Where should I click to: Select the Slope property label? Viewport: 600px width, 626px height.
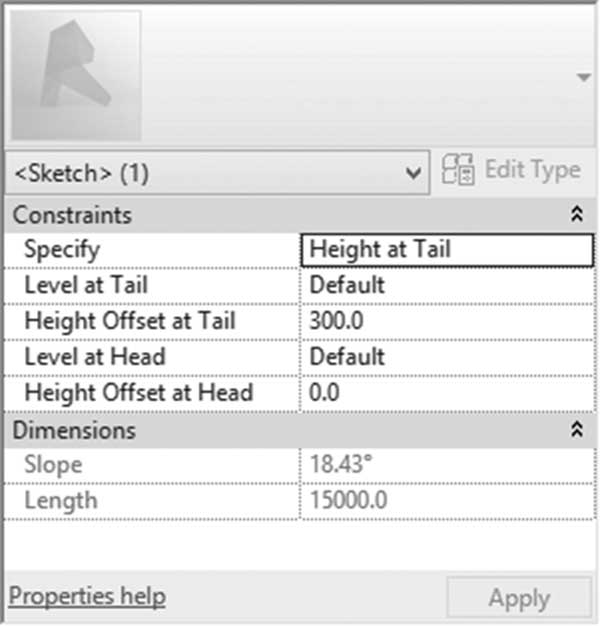point(53,466)
